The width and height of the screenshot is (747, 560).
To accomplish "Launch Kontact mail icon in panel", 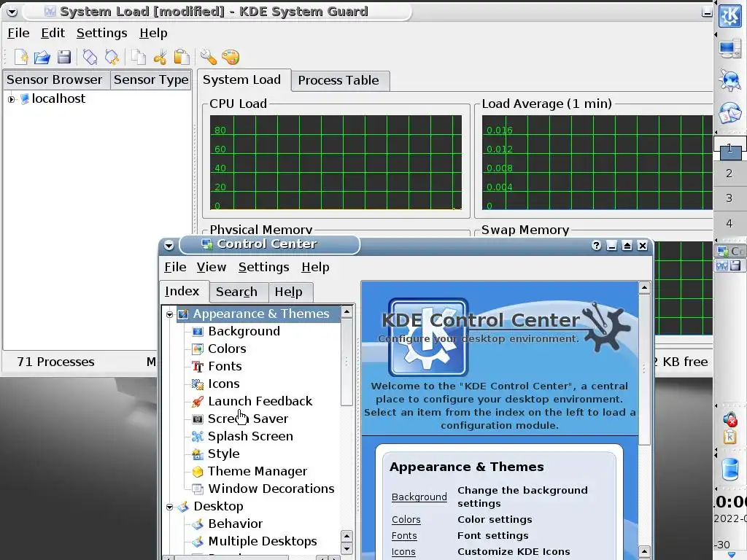I will pos(729,113).
